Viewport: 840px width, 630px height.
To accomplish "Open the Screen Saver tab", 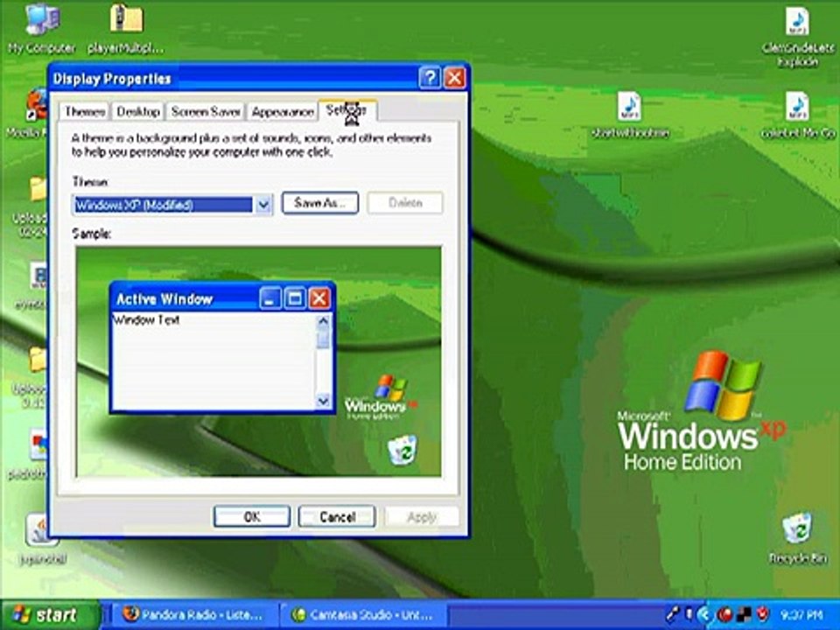I will tap(206, 111).
